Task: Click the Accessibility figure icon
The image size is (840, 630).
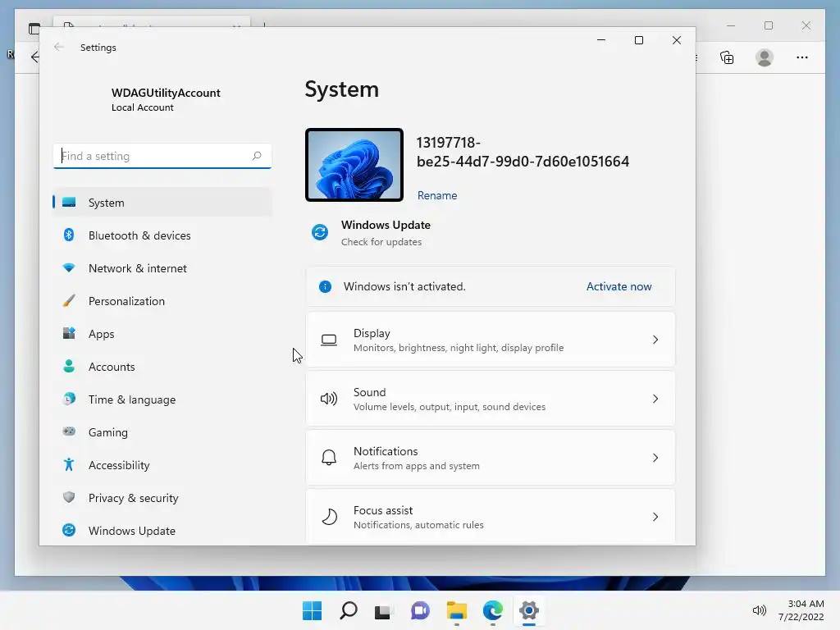Action: (x=69, y=464)
